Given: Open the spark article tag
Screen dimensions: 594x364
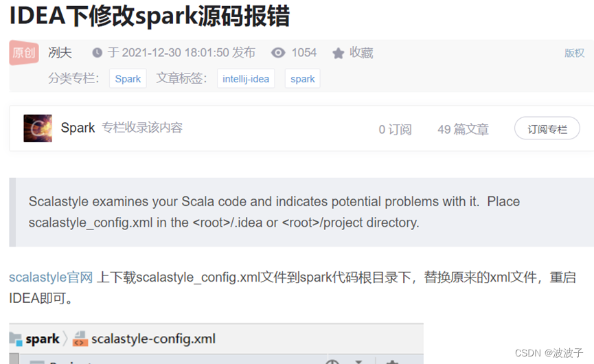Looking at the screenshot, I should 302,79.
